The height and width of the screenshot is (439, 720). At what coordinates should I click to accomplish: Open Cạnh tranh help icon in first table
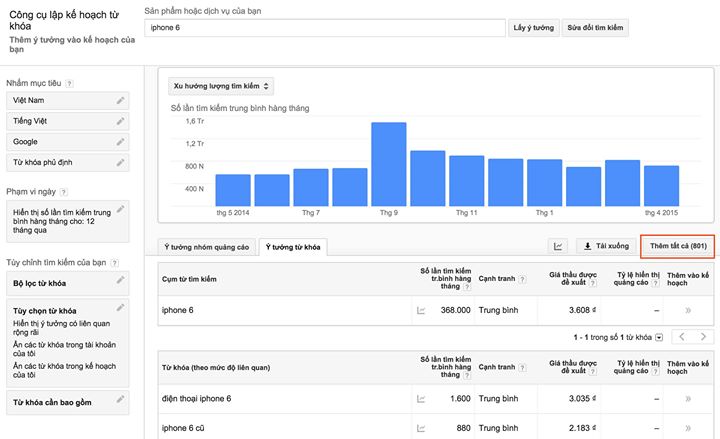(522, 279)
